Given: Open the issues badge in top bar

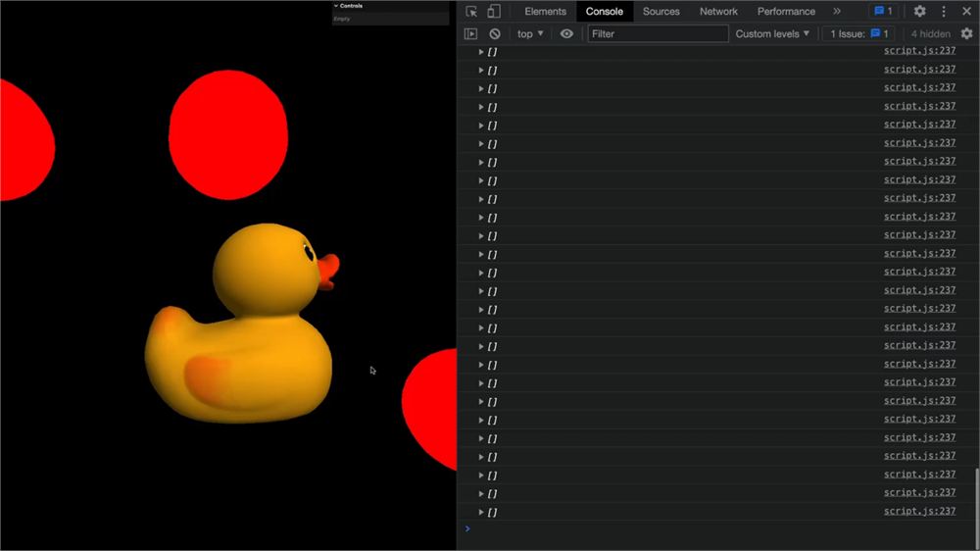Looking at the screenshot, I should (x=884, y=11).
